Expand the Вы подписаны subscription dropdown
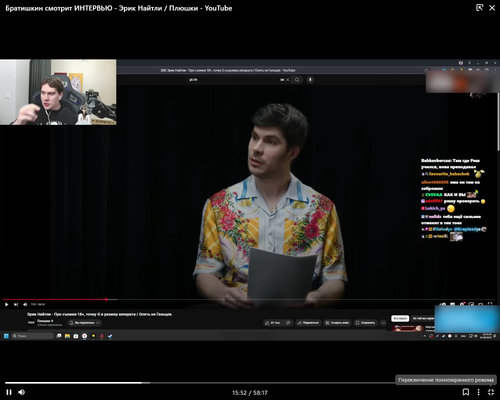The height and width of the screenshot is (400, 500). (84, 323)
